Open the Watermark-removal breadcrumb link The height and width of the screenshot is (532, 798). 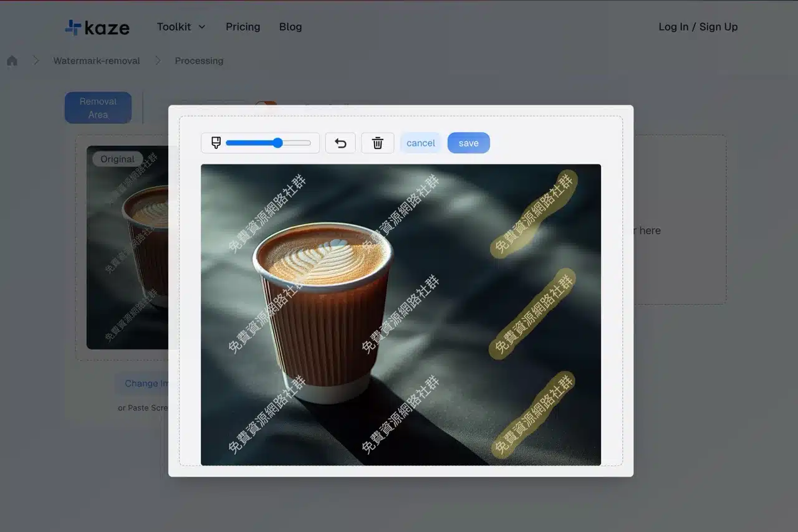(x=97, y=61)
